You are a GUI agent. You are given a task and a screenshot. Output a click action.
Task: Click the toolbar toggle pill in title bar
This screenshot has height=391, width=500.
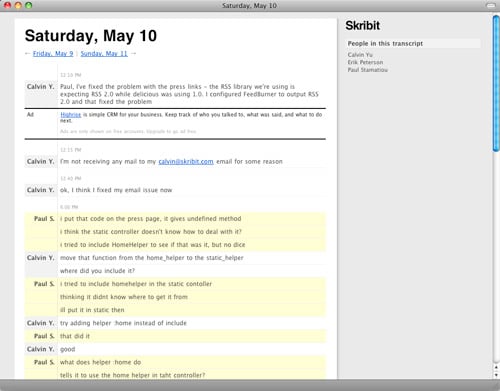[491, 5]
